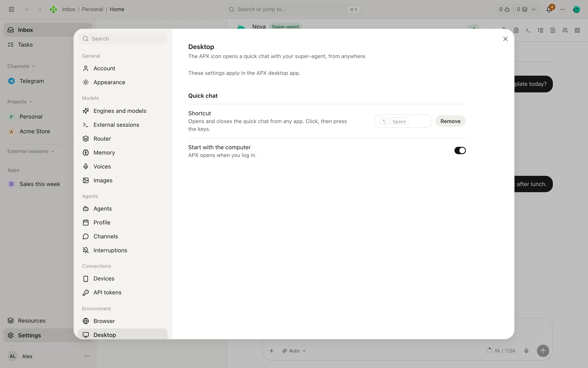The width and height of the screenshot is (588, 368).
Task: Open Resources in the sidebar
Action: click(39, 321)
